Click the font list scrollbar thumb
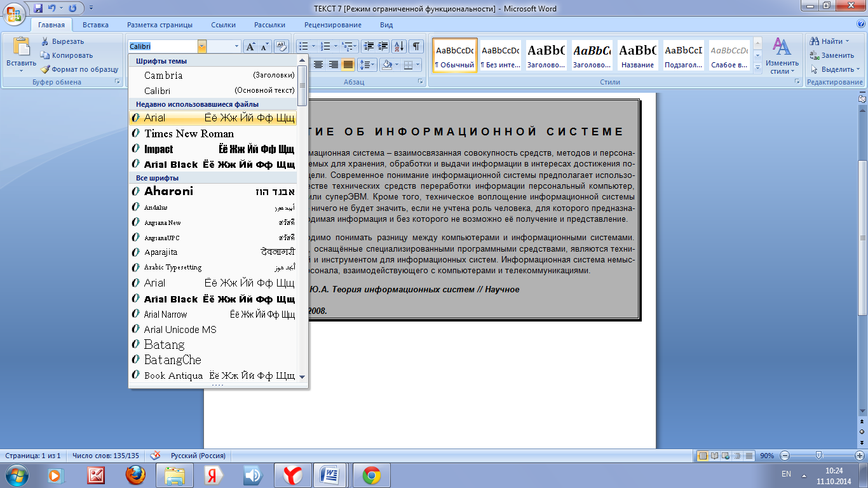 tap(302, 86)
